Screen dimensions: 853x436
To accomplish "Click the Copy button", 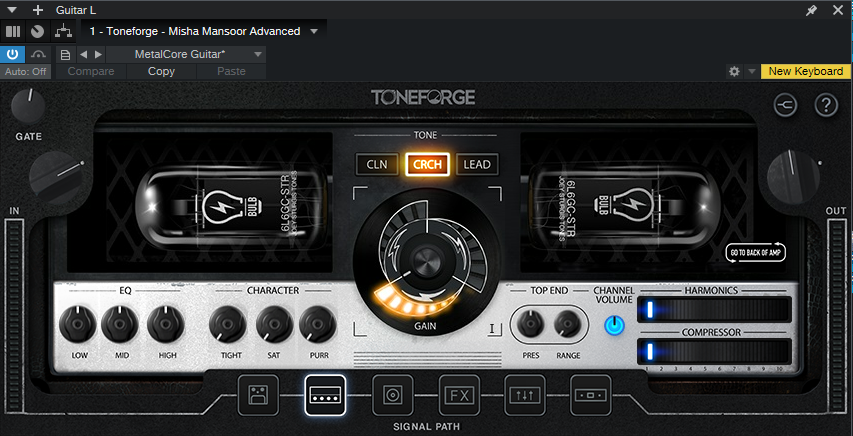I will click(161, 71).
